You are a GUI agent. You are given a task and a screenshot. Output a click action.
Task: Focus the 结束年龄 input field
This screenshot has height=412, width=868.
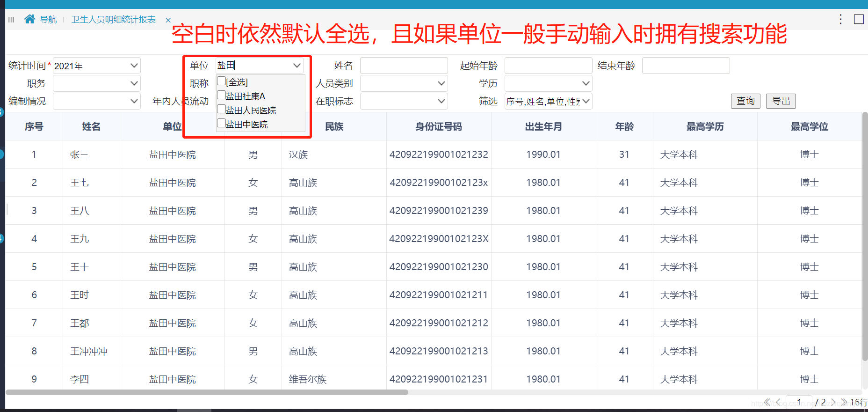click(686, 66)
